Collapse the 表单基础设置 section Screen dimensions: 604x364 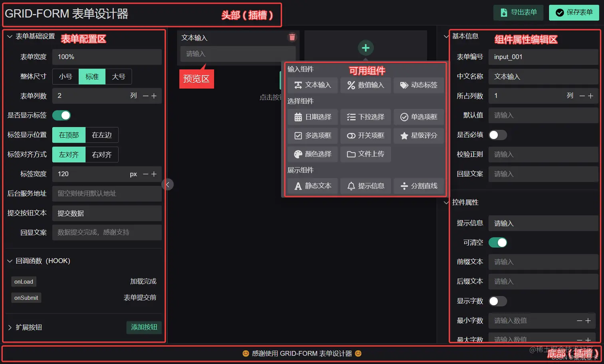(x=10, y=36)
